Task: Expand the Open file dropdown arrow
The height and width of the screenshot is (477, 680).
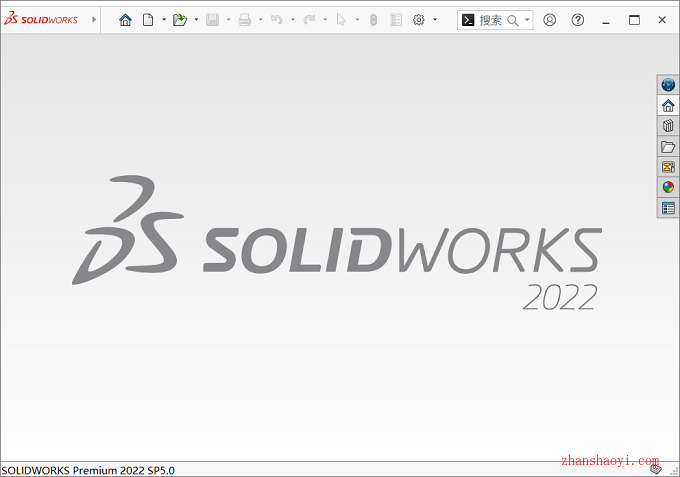Action: pyautogui.click(x=196, y=20)
